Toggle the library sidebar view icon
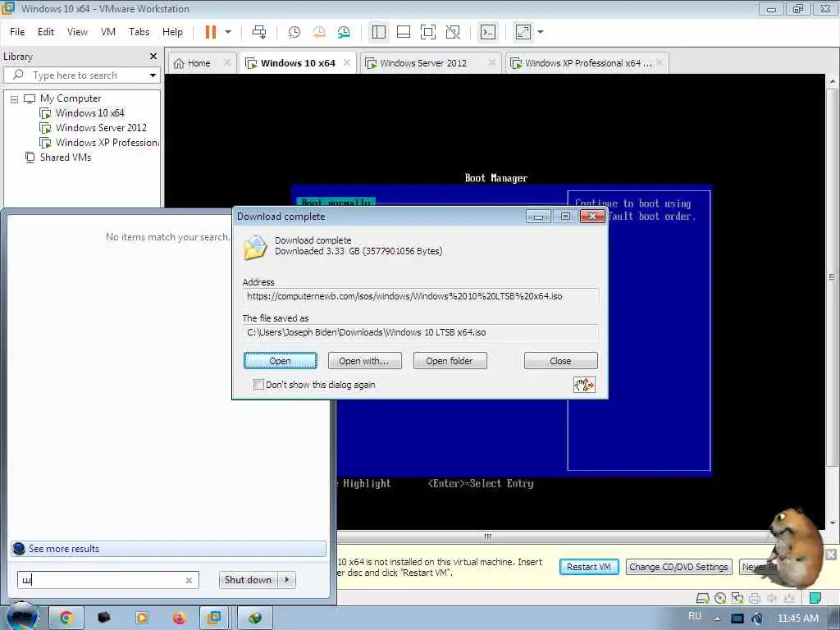Screen dimensions: 840x630 [x=379, y=32]
